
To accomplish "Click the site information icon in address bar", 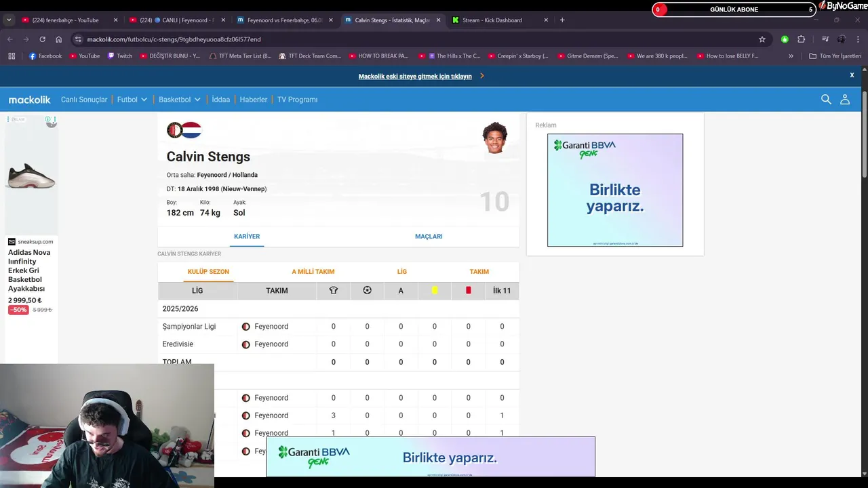I will (x=78, y=39).
